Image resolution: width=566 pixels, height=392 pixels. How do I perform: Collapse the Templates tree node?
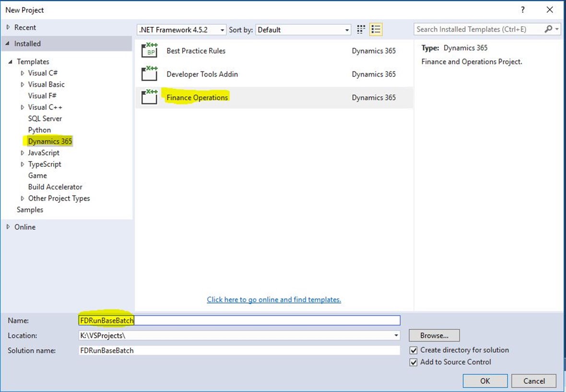click(x=11, y=62)
